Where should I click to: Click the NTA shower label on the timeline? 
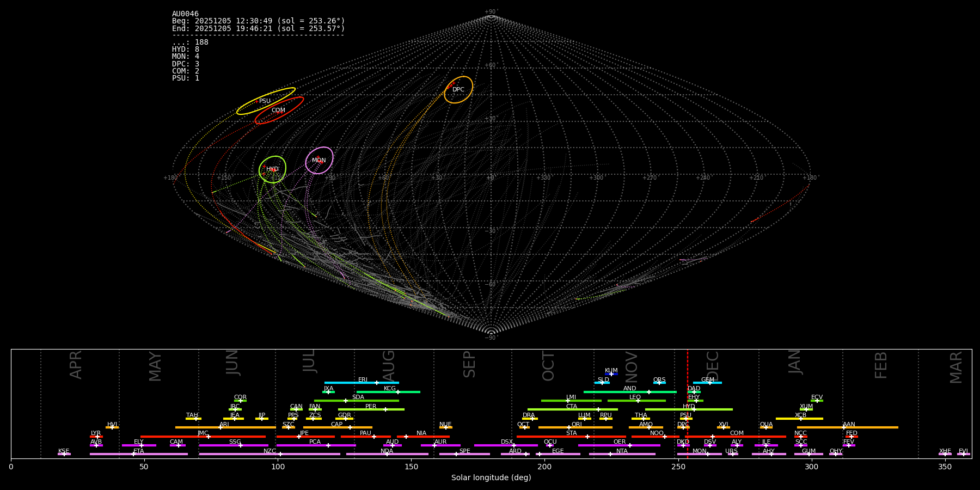coord(622,451)
